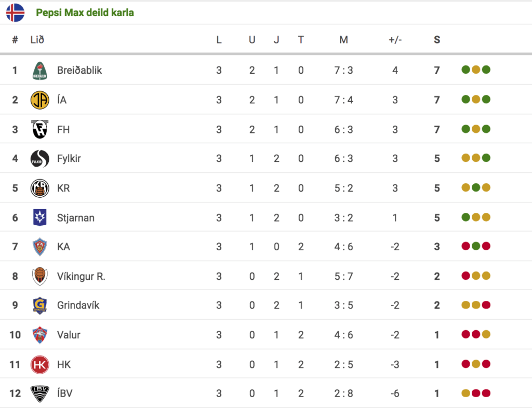532x408 pixels.
Task: Click the KA shield logo
Action: pyautogui.click(x=39, y=247)
